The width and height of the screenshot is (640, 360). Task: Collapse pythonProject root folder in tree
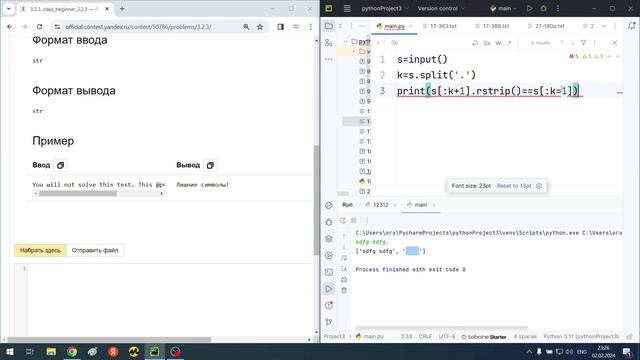[345, 41]
